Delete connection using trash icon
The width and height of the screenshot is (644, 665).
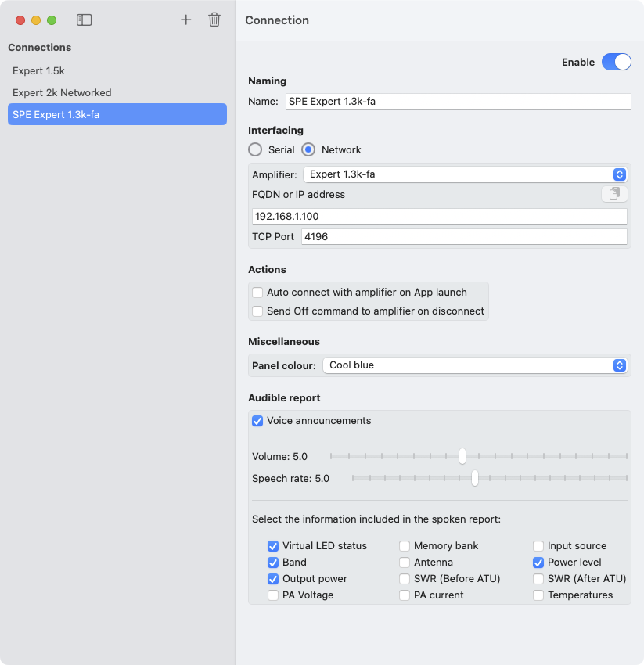pyautogui.click(x=214, y=20)
